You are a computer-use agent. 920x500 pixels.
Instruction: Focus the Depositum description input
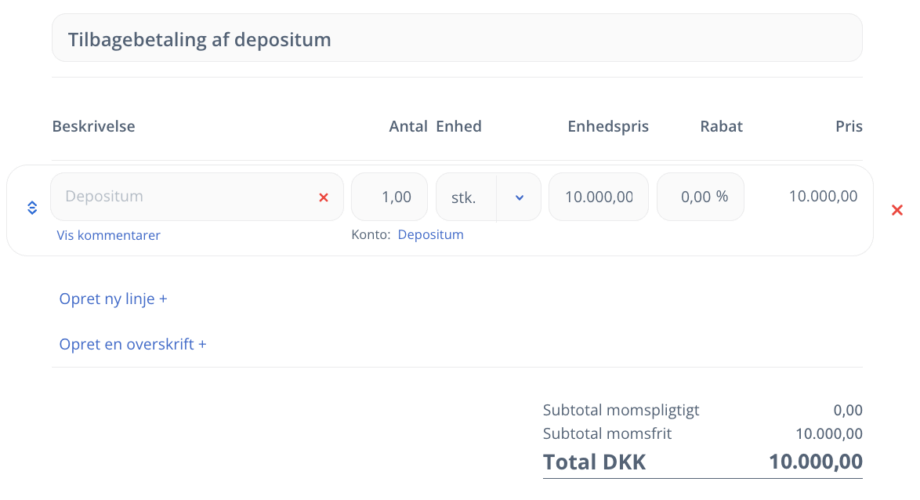tap(180, 197)
